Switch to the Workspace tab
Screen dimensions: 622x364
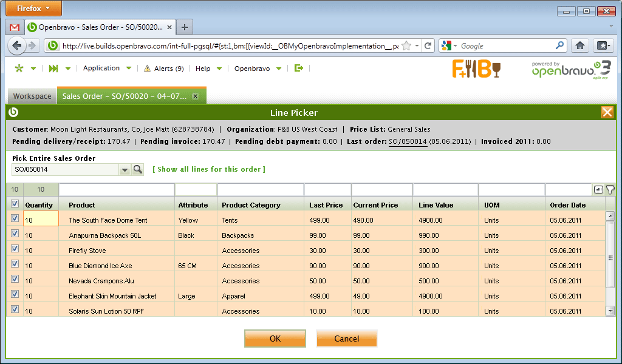[32, 96]
